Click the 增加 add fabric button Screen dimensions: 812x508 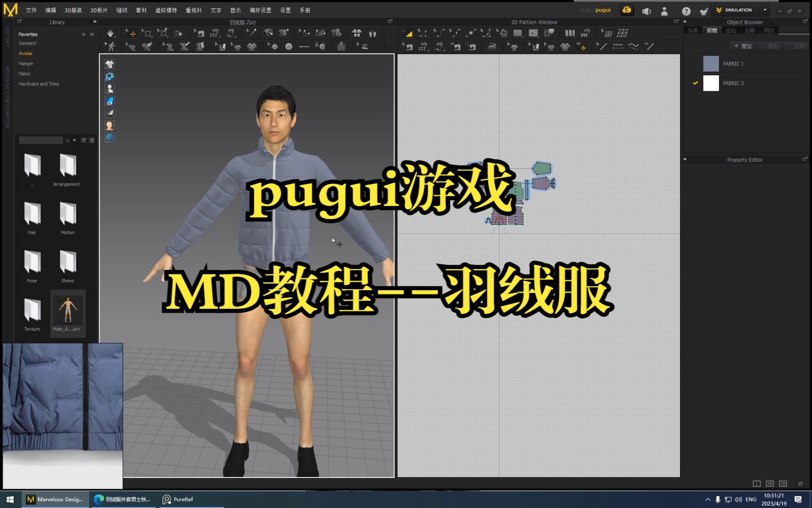742,46
